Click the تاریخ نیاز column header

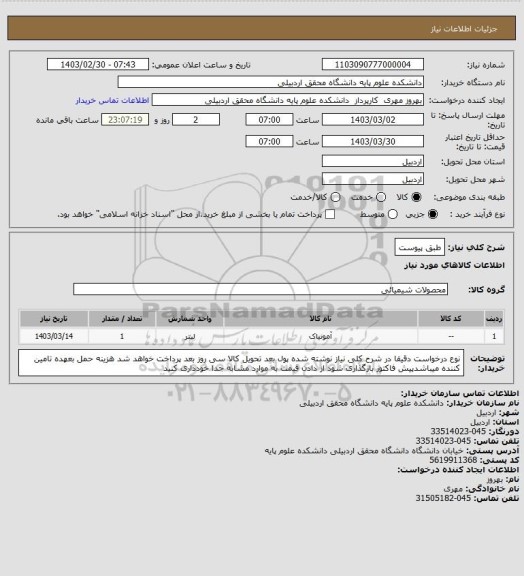point(54,319)
